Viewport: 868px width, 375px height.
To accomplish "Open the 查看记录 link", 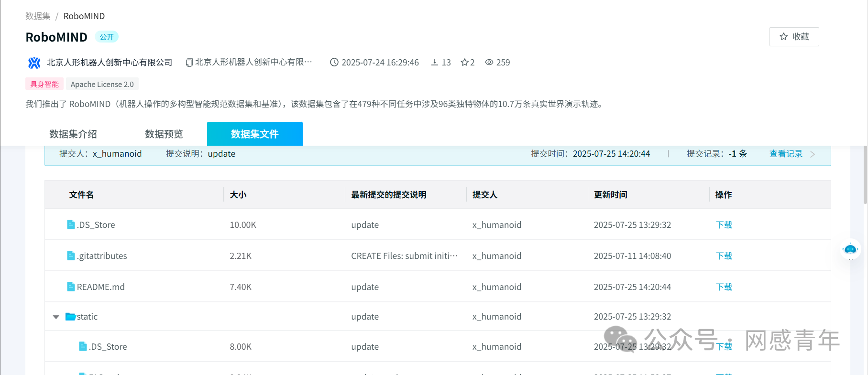I will pos(786,154).
